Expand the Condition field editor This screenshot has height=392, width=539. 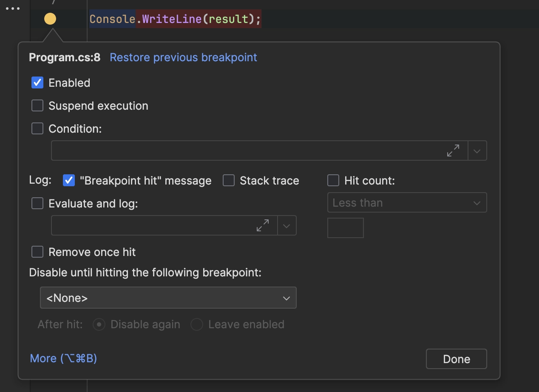coord(453,151)
